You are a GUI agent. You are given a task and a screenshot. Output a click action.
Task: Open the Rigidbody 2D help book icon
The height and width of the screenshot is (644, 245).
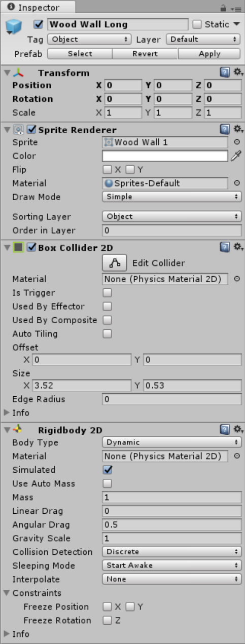point(225,430)
